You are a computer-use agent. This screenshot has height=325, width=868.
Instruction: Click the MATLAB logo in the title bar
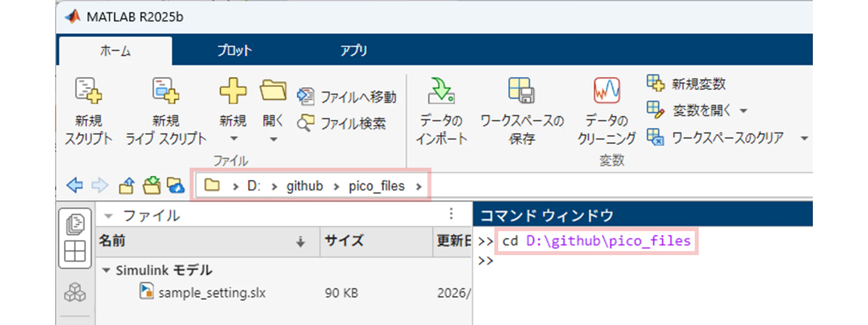[73, 17]
